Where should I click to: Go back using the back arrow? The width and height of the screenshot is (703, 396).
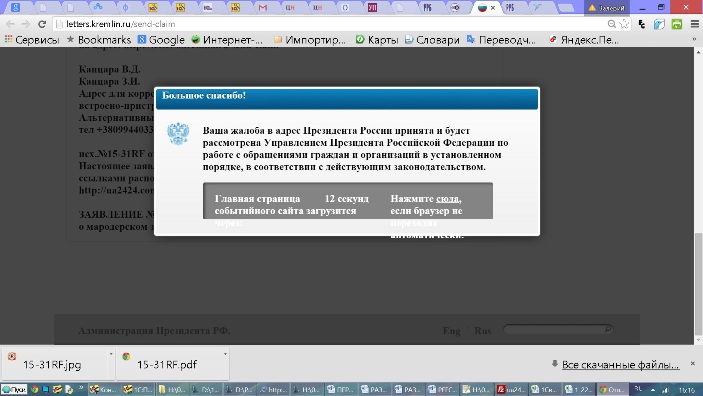point(10,24)
